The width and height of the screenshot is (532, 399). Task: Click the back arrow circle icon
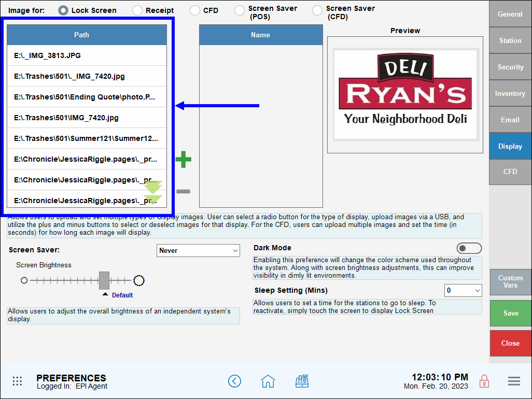tap(234, 381)
